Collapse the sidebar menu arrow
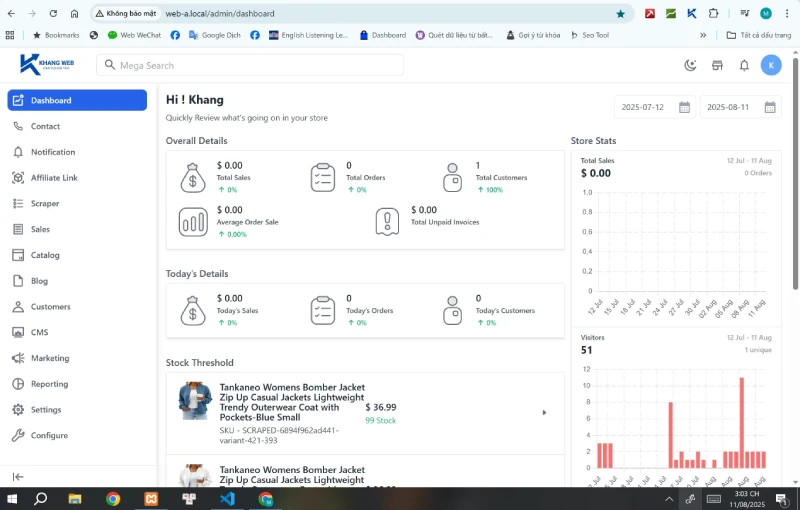The image size is (800, 510). (x=18, y=477)
